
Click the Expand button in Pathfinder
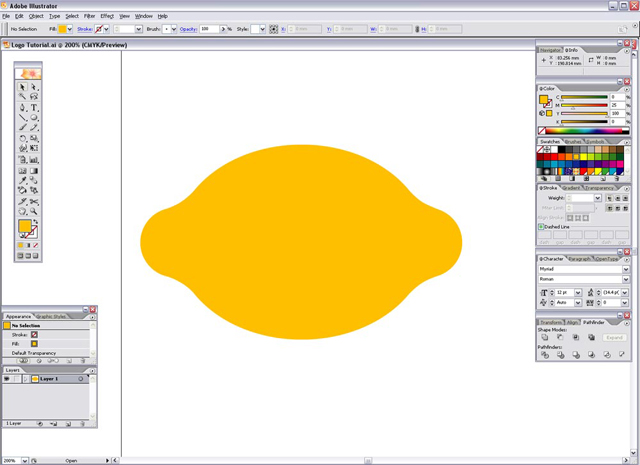click(614, 338)
